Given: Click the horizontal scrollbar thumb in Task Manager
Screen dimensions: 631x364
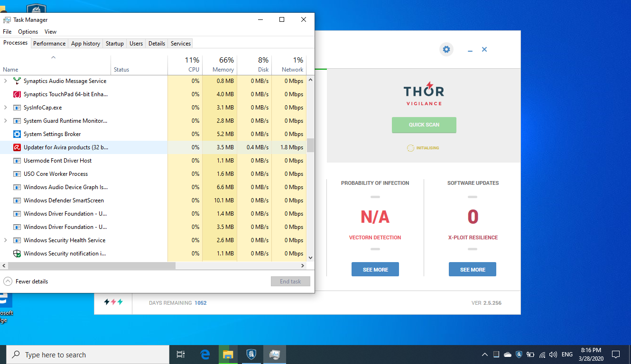Looking at the screenshot, I should (x=91, y=266).
